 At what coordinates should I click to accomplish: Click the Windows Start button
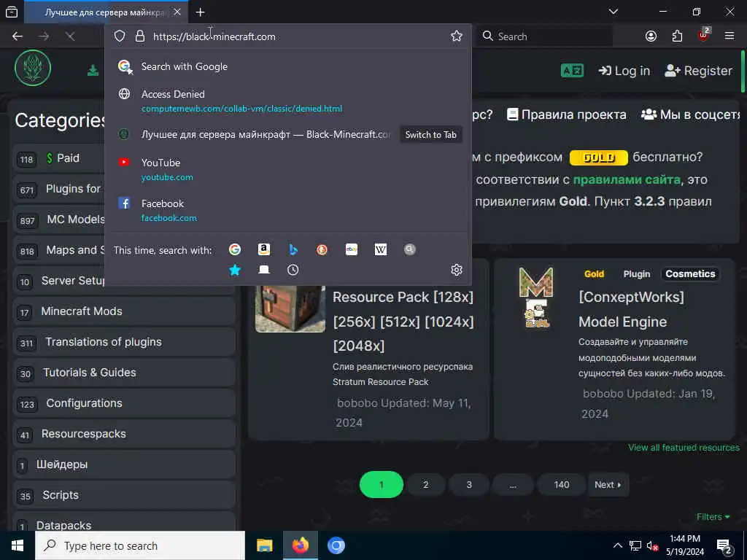tap(18, 545)
